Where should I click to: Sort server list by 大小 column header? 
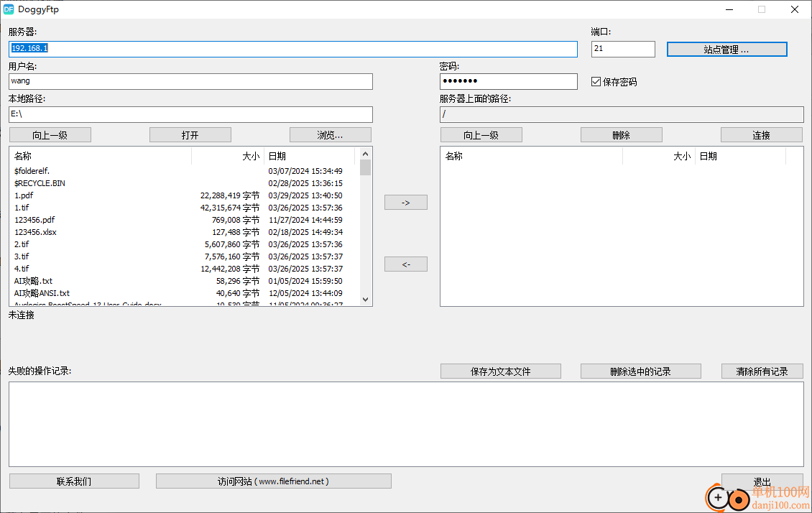pos(659,156)
